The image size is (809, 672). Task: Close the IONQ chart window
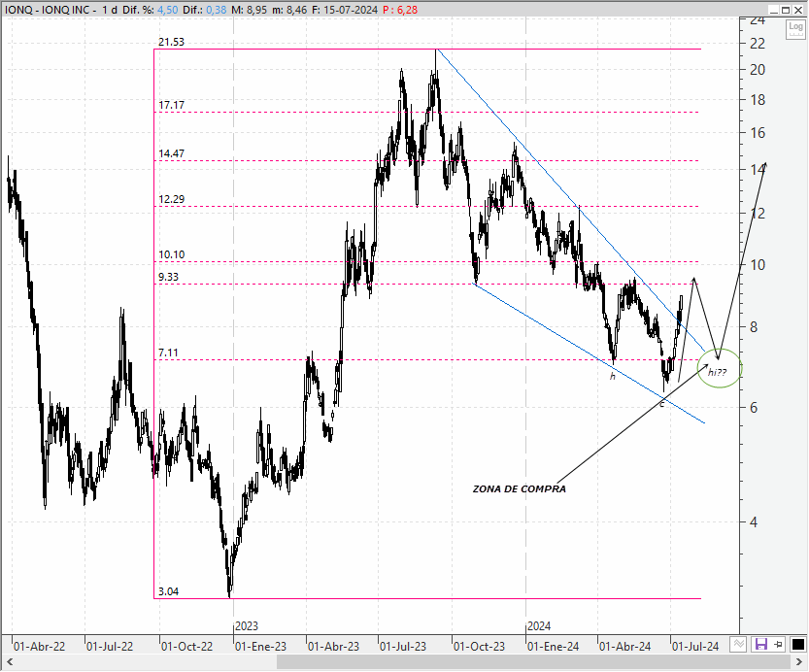[797, 10]
